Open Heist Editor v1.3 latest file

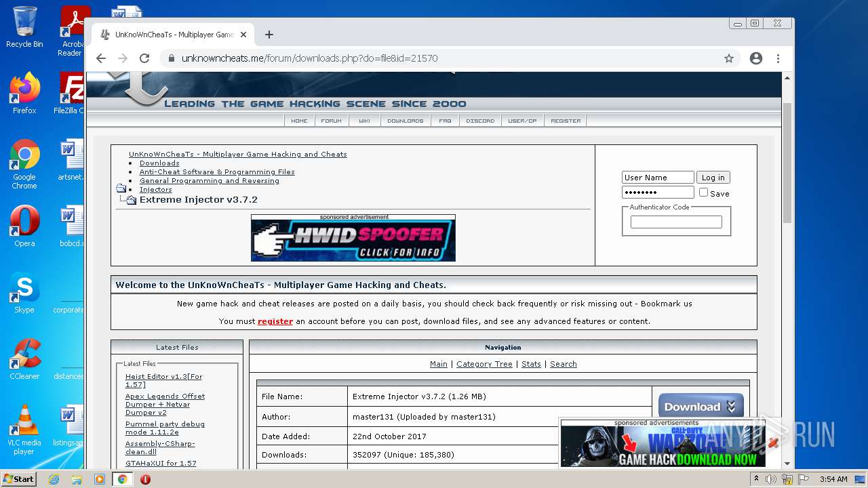coord(163,380)
